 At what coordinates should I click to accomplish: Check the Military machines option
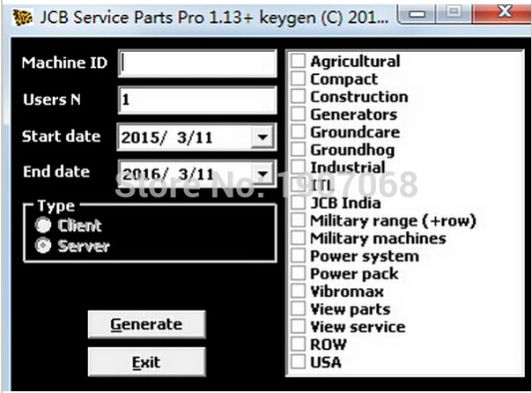(299, 238)
